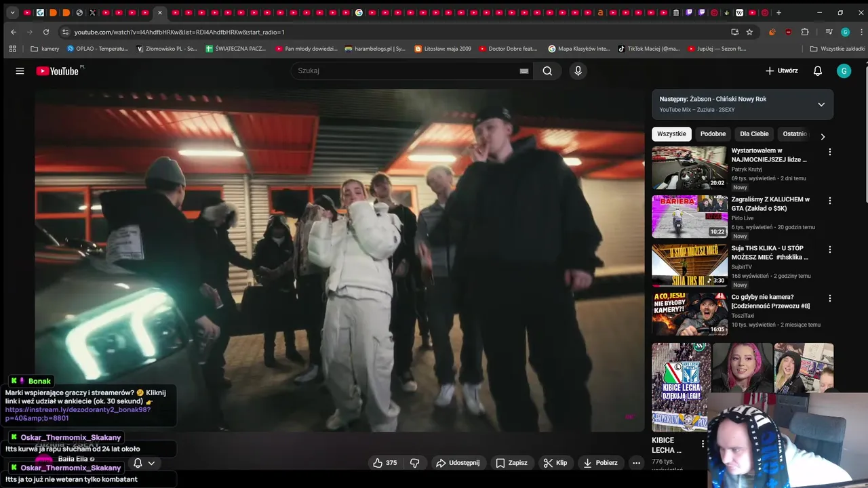The image size is (868, 488).
Task: Open the instream.ly link in chat overlay
Action: [x=78, y=413]
